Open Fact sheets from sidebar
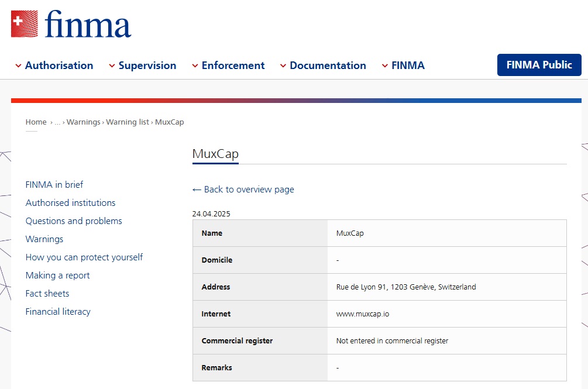Image resolution: width=588 pixels, height=389 pixels. point(47,294)
